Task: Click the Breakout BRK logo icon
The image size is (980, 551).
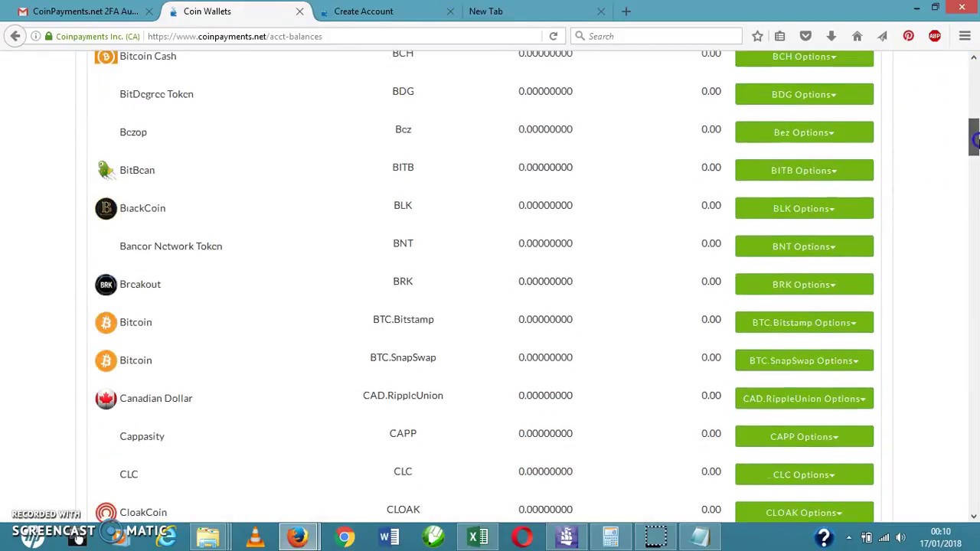Action: tap(106, 284)
